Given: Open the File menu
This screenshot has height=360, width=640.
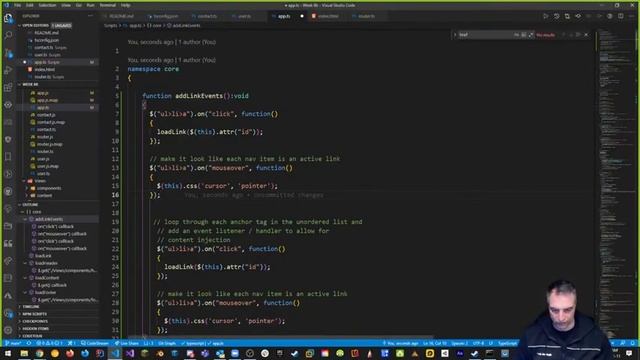Looking at the screenshot, I should (18, 5).
